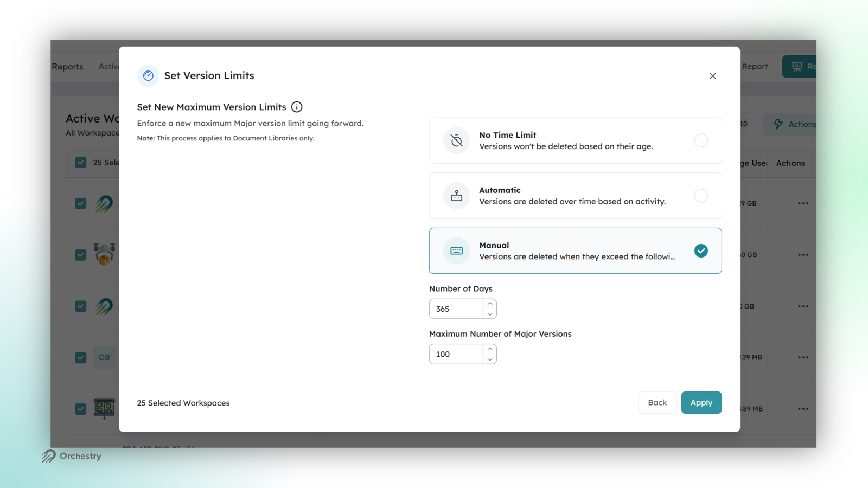Click the Maximum Number of Major Versions field

click(456, 354)
